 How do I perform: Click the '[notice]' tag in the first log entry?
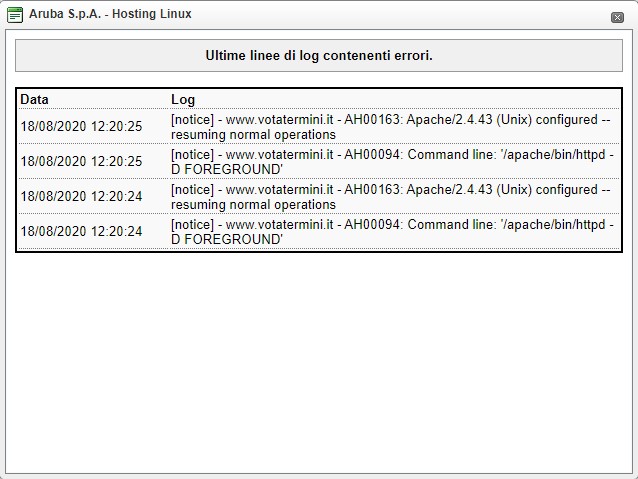[x=192, y=120]
